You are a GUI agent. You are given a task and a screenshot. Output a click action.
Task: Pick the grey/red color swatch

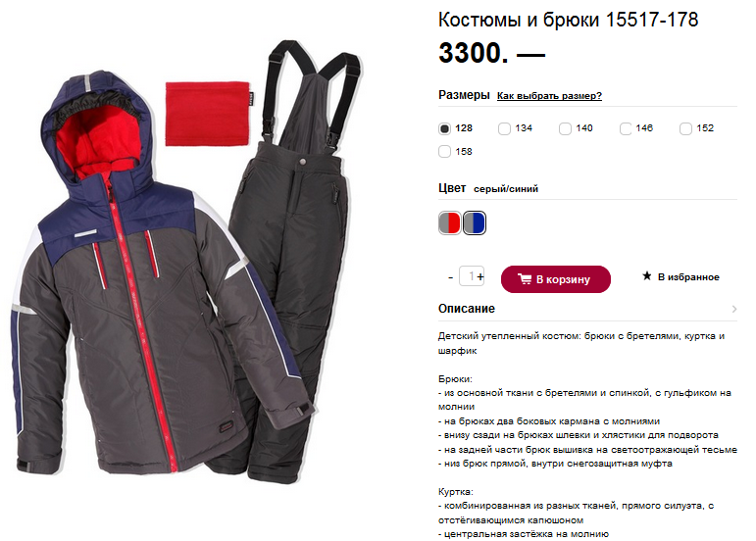tap(449, 223)
